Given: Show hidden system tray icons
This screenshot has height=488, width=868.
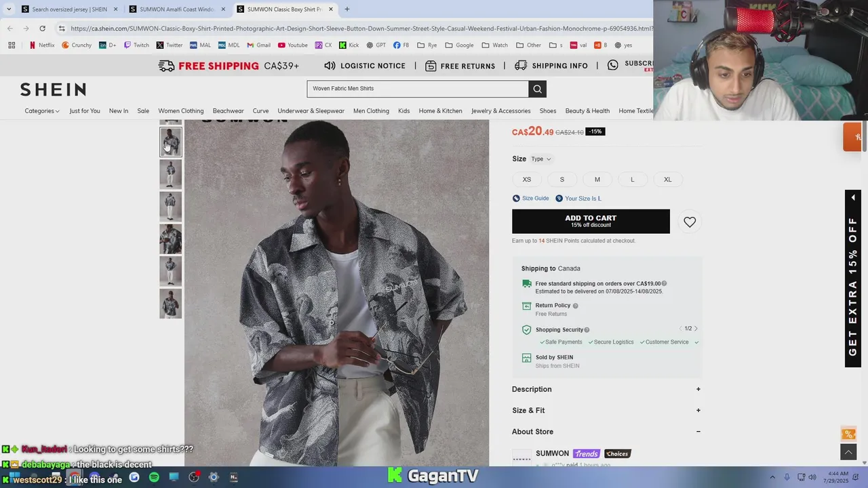Looking at the screenshot, I should (772, 477).
